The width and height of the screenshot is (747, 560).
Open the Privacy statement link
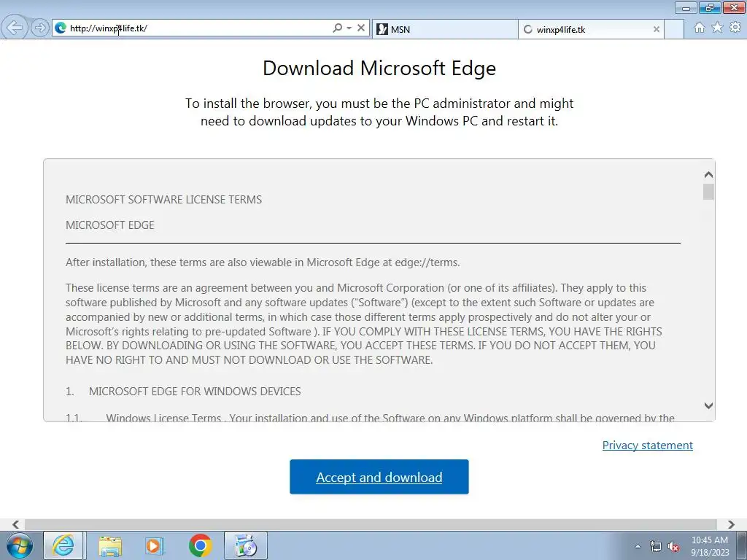pyautogui.click(x=648, y=445)
